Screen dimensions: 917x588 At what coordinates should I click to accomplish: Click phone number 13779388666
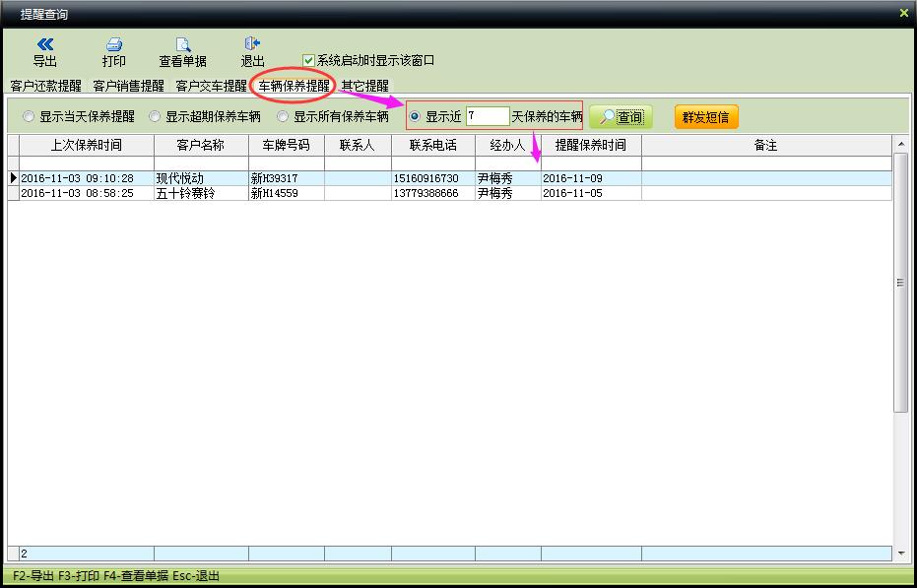point(426,193)
